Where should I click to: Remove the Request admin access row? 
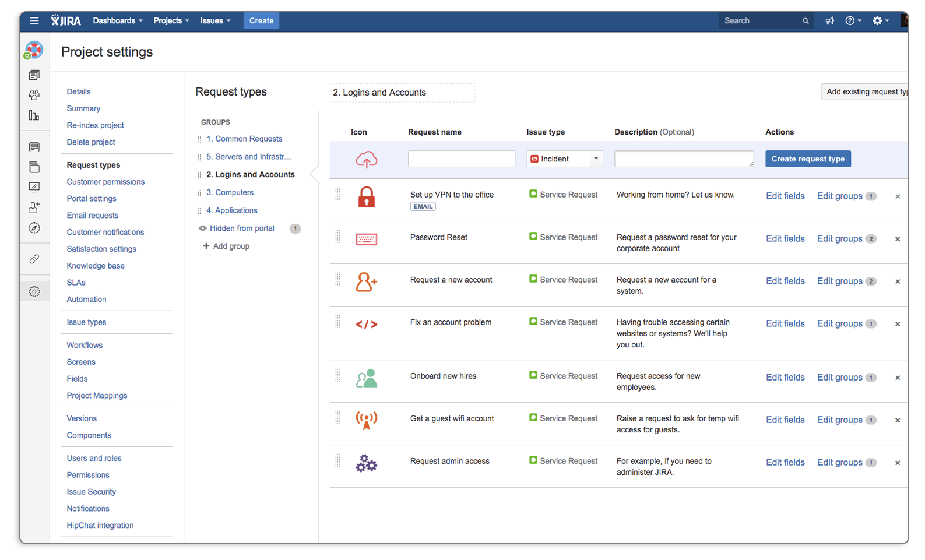pos(898,463)
